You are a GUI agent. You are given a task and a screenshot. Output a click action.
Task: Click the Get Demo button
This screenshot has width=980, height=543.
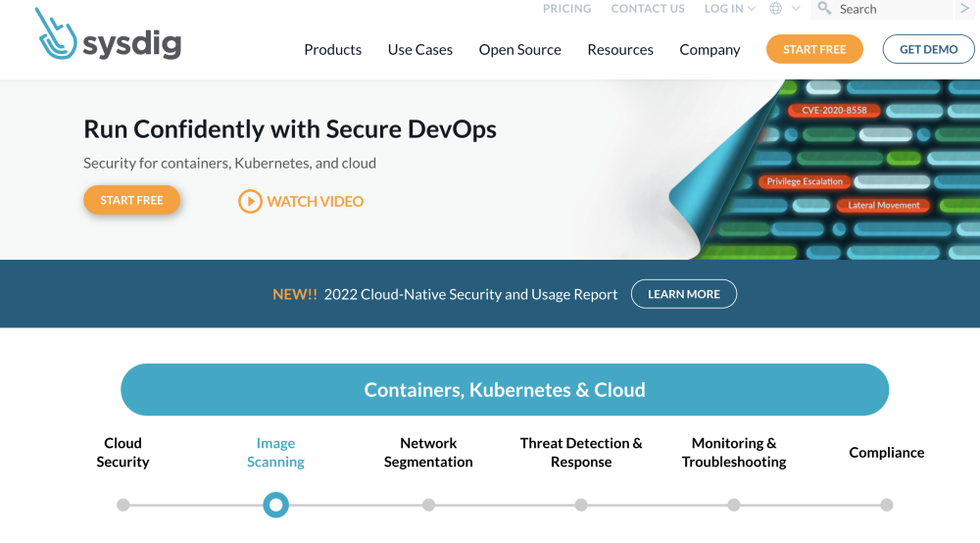tap(928, 49)
